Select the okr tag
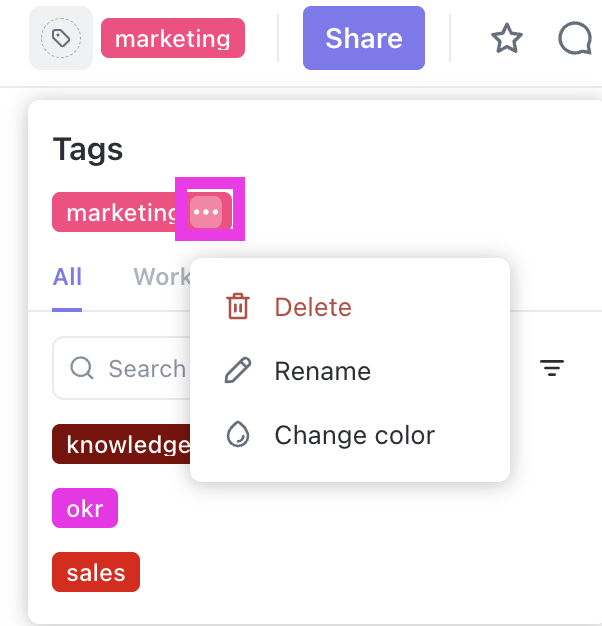The width and height of the screenshot is (602, 626). 85,508
